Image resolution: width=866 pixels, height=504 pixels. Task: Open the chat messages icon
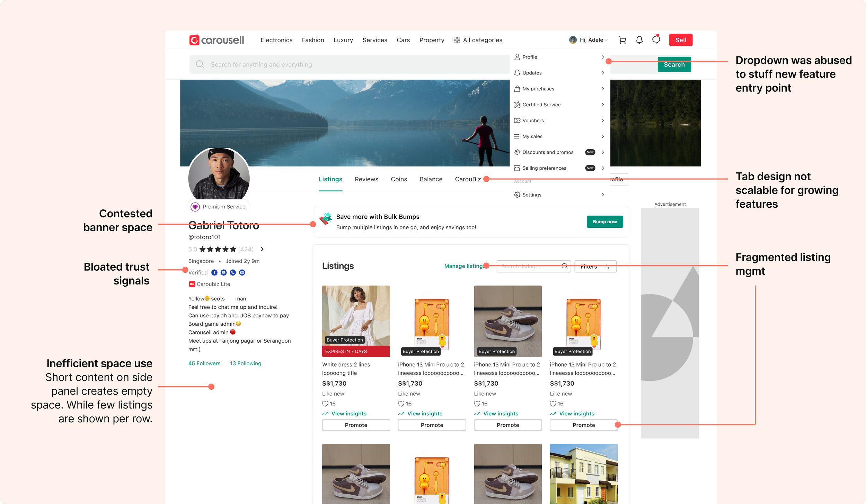click(656, 40)
